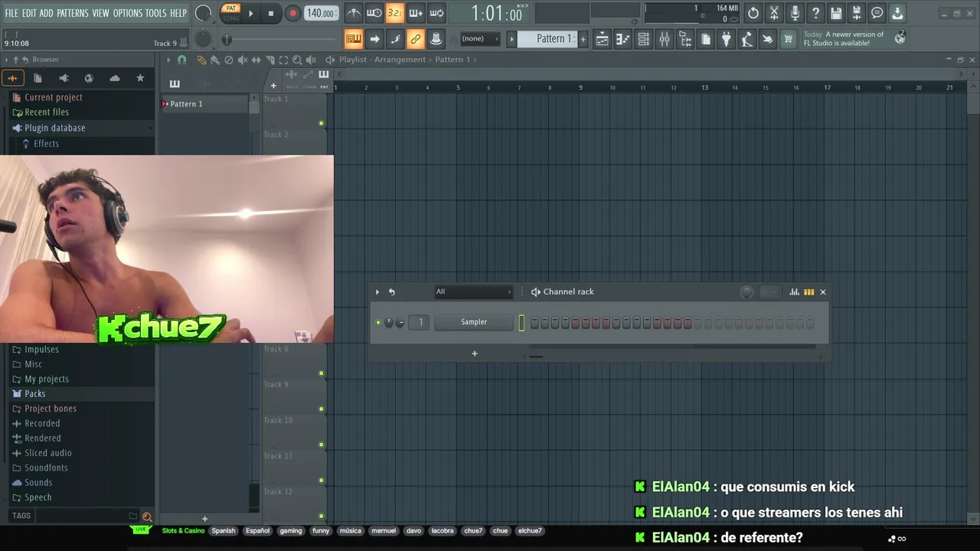Click the newer version FL Studio notification
The image size is (980, 551).
[854, 39]
